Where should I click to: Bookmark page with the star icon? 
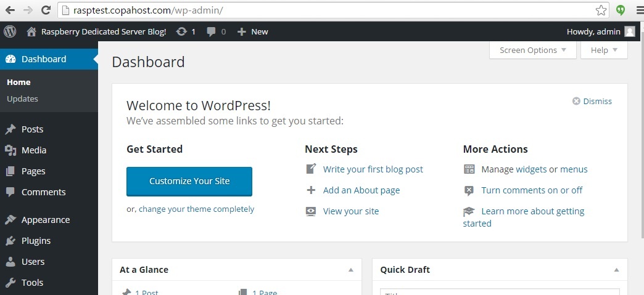point(601,10)
